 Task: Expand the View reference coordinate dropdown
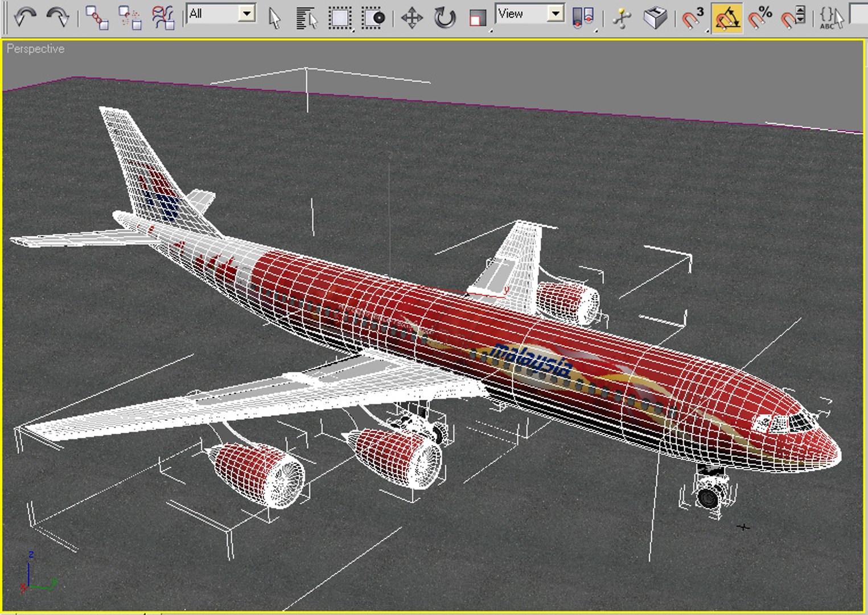coord(530,14)
